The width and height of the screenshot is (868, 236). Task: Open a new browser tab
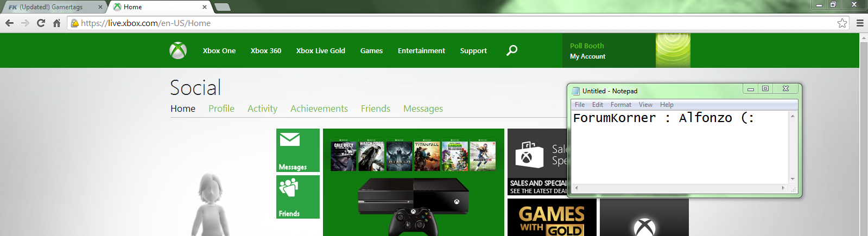[223, 7]
